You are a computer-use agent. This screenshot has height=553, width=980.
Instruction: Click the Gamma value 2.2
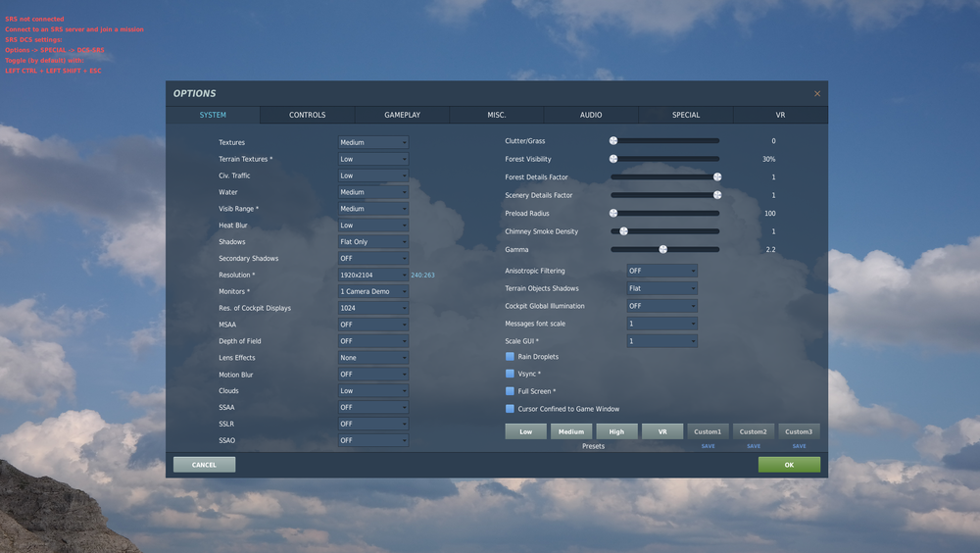(770, 250)
